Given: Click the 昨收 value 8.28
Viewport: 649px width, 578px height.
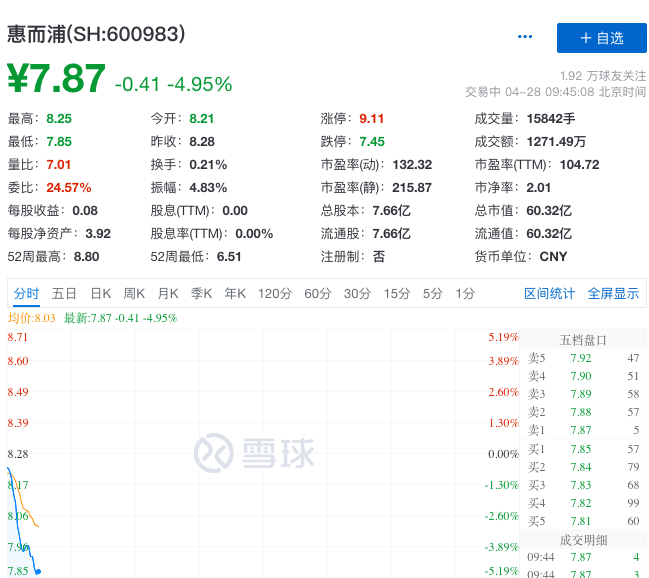Looking at the screenshot, I should click(x=202, y=142).
